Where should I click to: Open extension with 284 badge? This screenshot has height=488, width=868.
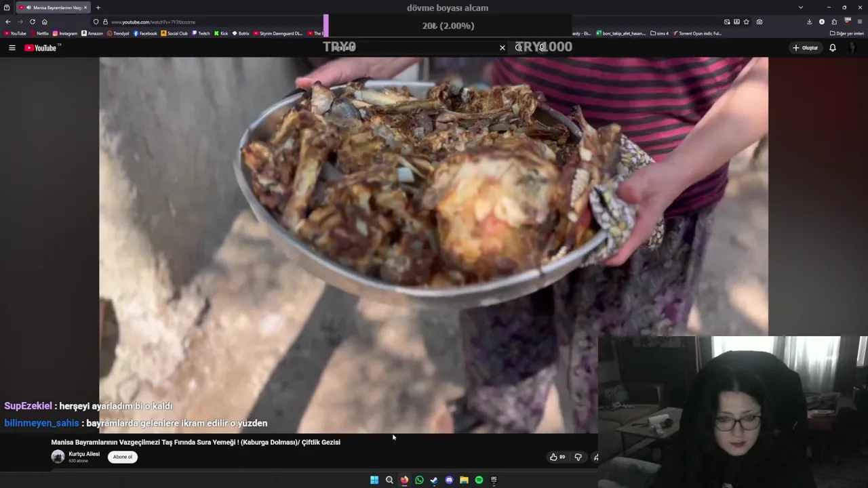(x=847, y=22)
